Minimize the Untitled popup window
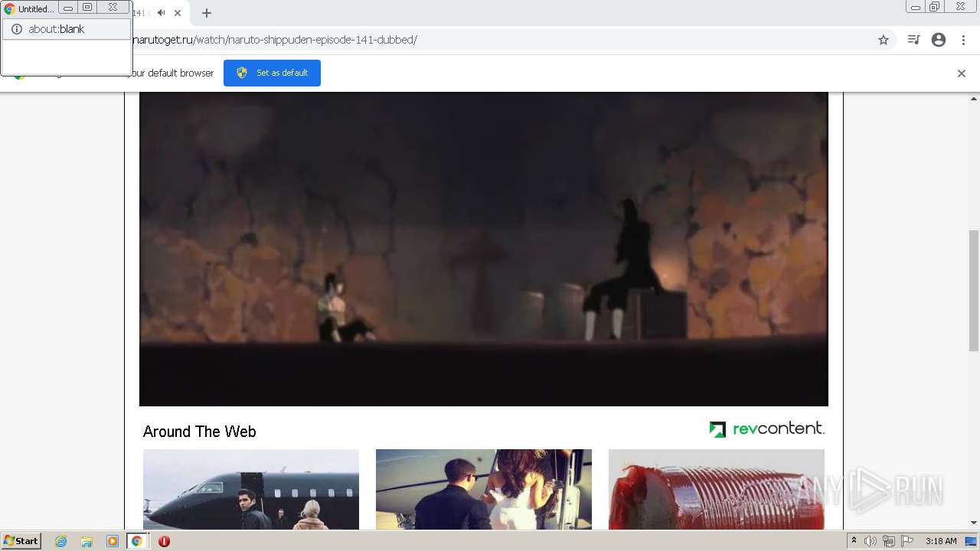 tap(68, 7)
